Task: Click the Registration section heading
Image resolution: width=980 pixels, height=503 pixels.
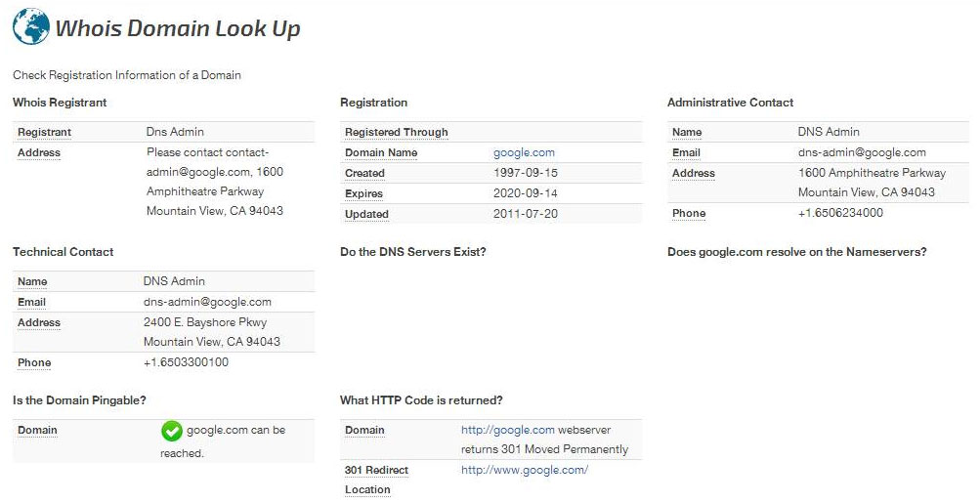Action: [374, 103]
